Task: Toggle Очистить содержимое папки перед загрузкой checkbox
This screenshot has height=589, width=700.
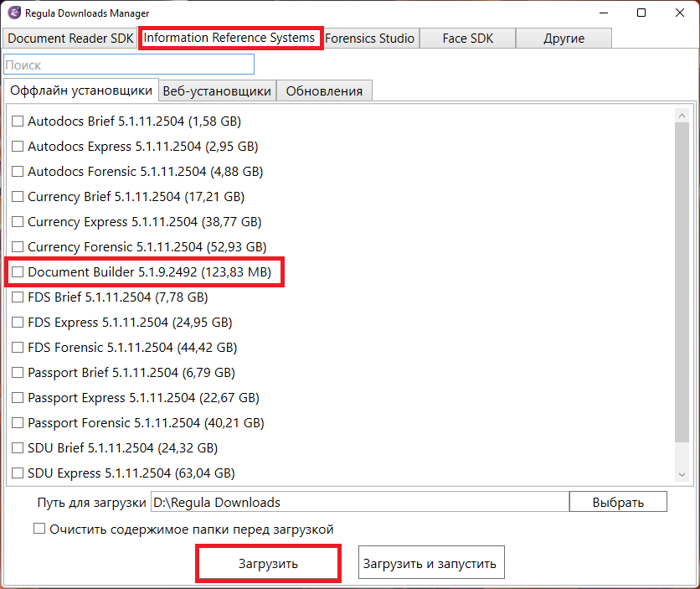Action: click(39, 529)
